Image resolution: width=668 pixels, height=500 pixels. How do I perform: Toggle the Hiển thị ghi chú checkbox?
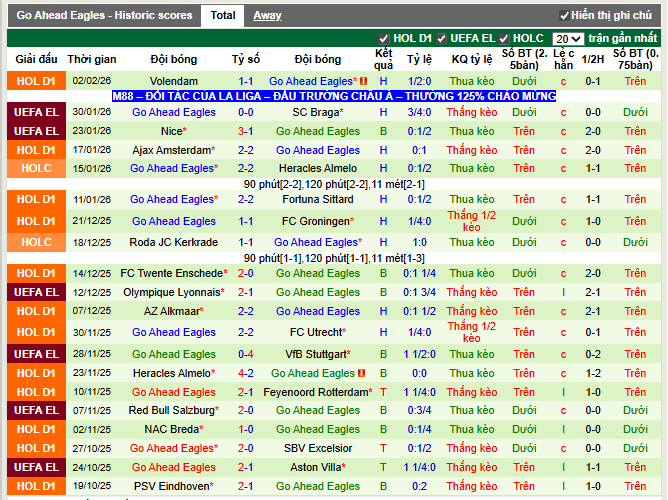click(x=564, y=16)
